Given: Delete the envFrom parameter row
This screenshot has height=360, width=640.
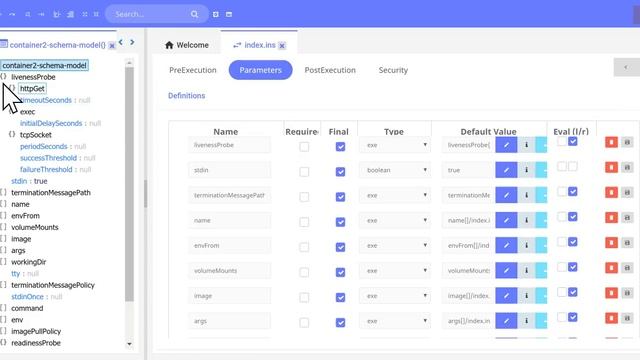Looking at the screenshot, I should point(611,242).
